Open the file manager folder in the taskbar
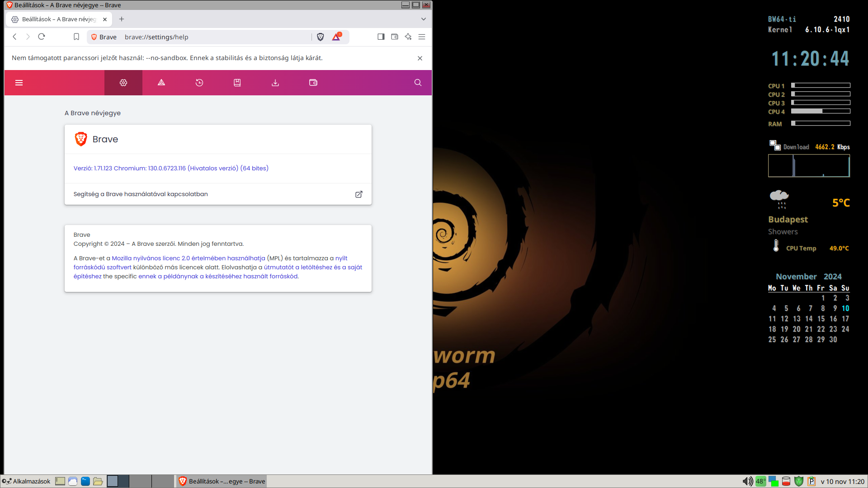 pyautogui.click(x=98, y=481)
